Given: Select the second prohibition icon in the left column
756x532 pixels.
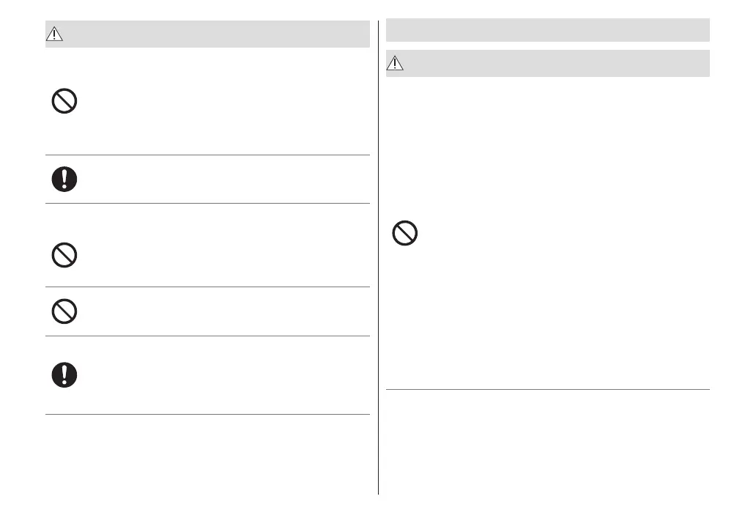Looking at the screenshot, I should pyautogui.click(x=64, y=255).
